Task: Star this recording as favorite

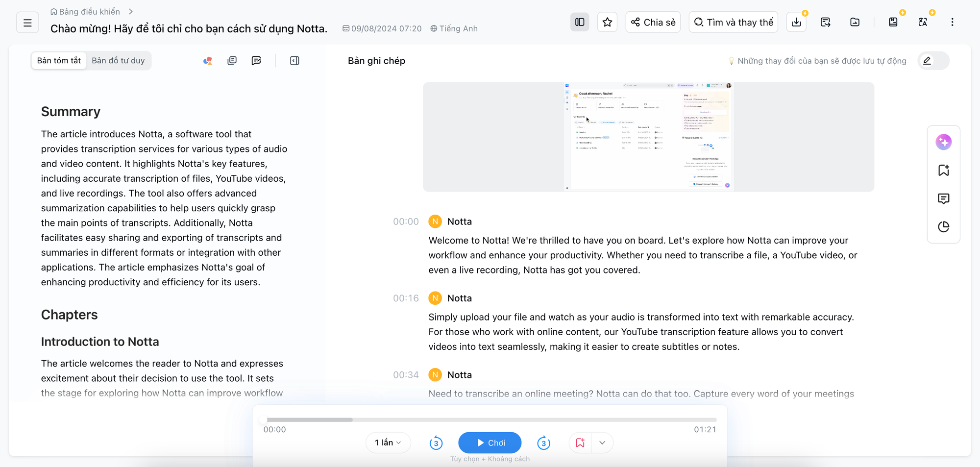Action: (x=607, y=22)
